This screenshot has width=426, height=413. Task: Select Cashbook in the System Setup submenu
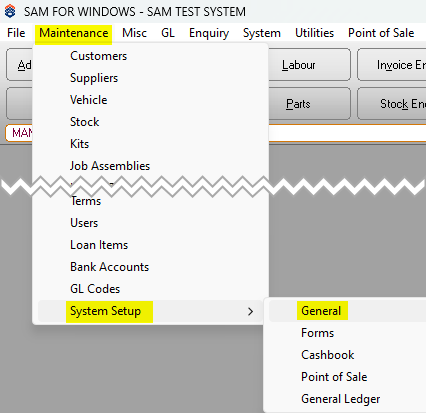[x=328, y=355]
